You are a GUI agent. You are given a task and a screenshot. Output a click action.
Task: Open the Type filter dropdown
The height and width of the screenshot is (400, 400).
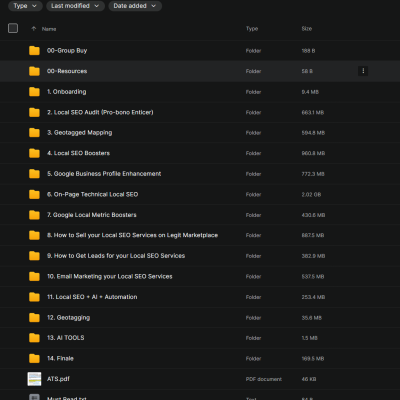25,6
